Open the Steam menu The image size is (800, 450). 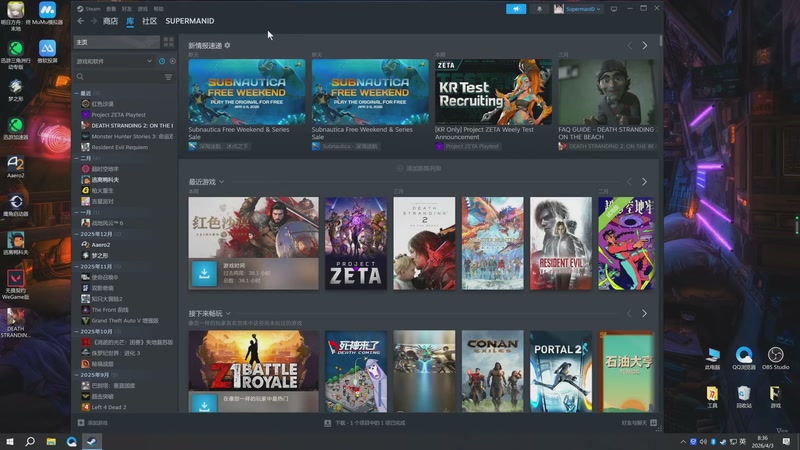pyautogui.click(x=89, y=9)
